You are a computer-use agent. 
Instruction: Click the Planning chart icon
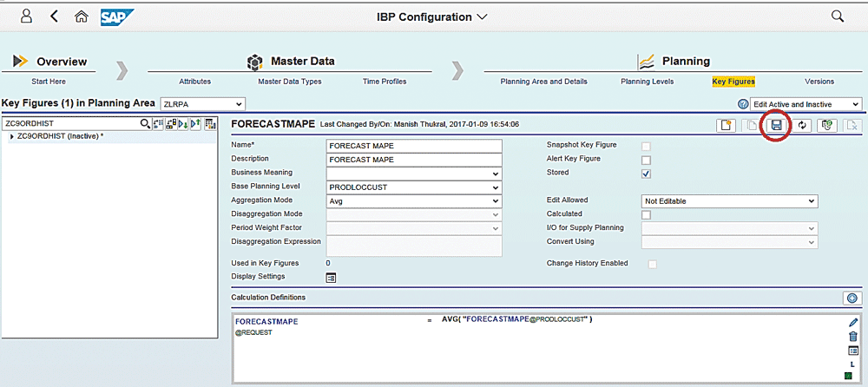tap(646, 62)
